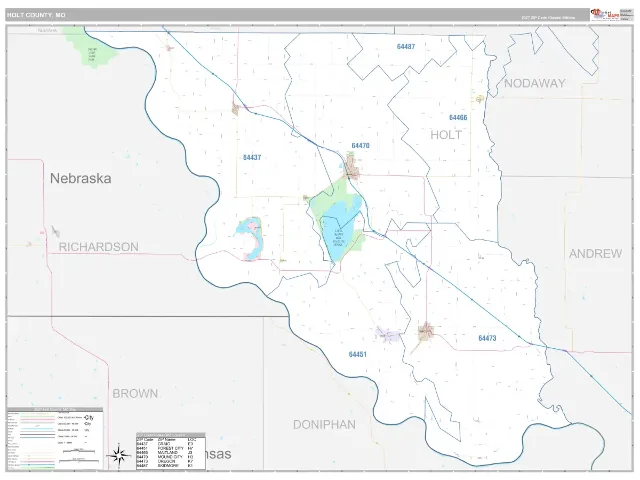The height and width of the screenshot is (480, 640).
Task: Select ZIP code label 64470
Action: coord(360,146)
